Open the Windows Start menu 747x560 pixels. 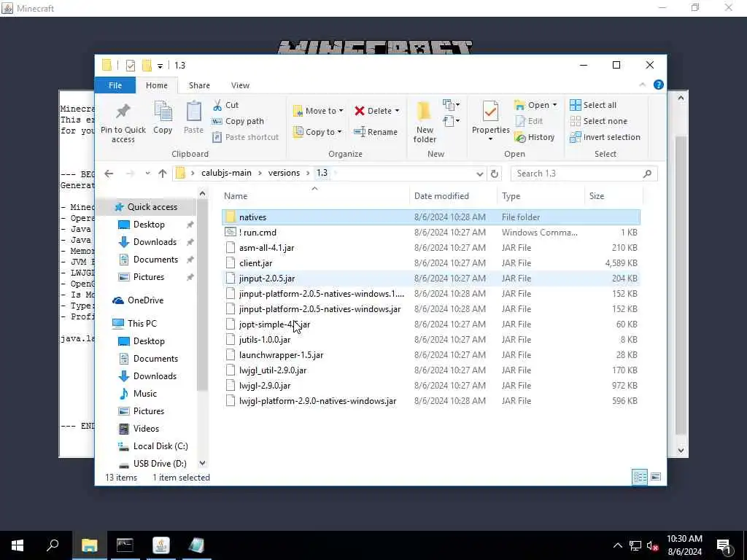[x=18, y=545]
